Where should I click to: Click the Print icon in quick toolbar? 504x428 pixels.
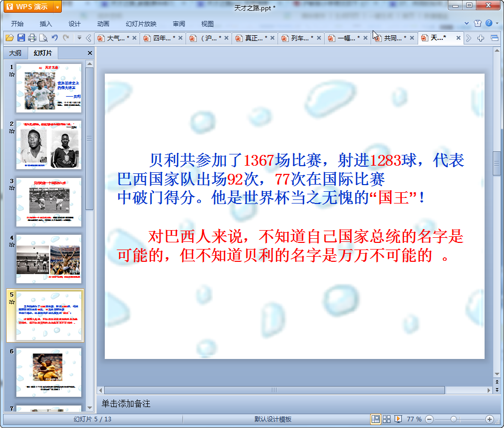pyautogui.click(x=32, y=38)
